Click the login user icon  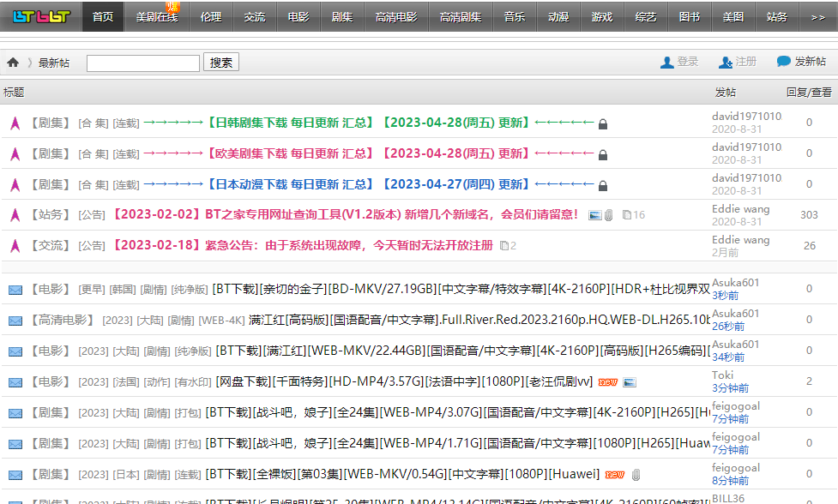[x=667, y=63]
